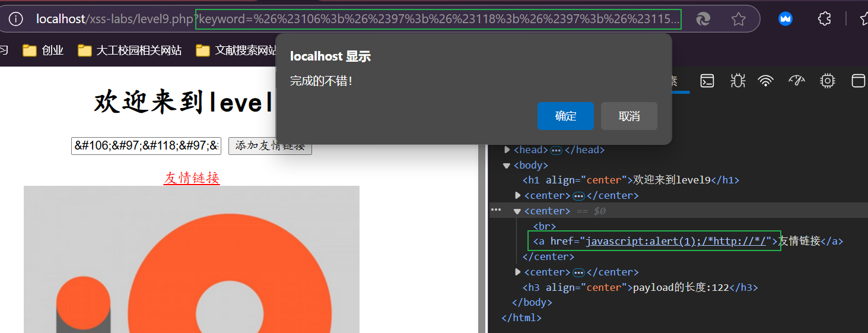Click the 欢迎来到level9 page heading
The width and height of the screenshot is (868, 333).
[184, 102]
